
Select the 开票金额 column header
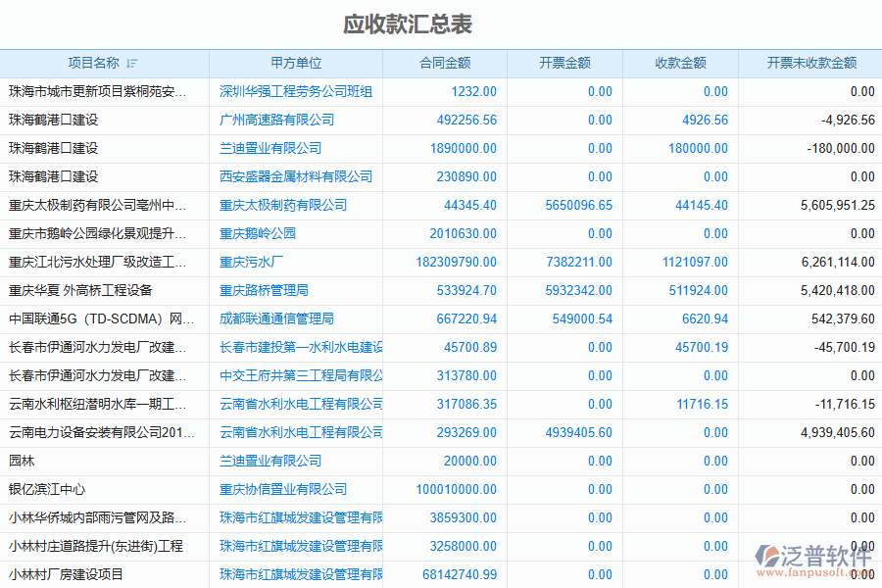pos(564,63)
